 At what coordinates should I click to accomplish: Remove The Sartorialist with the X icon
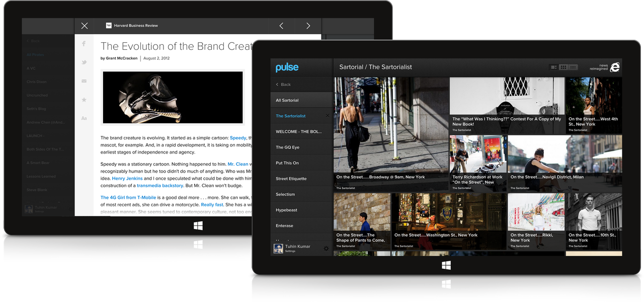click(328, 116)
